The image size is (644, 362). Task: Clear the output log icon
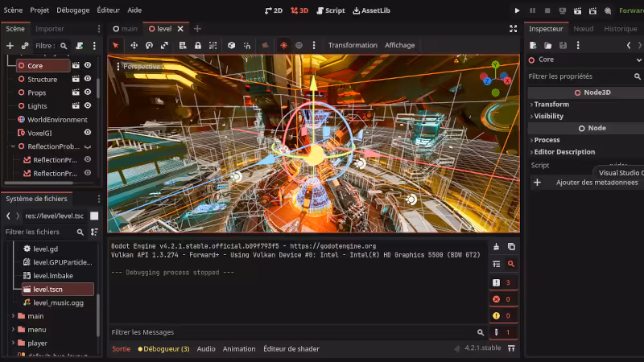tap(496, 247)
